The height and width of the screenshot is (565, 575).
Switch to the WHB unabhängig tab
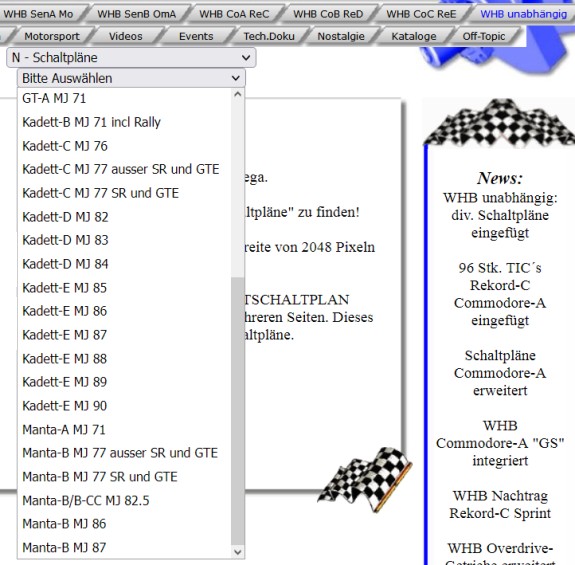click(x=523, y=14)
